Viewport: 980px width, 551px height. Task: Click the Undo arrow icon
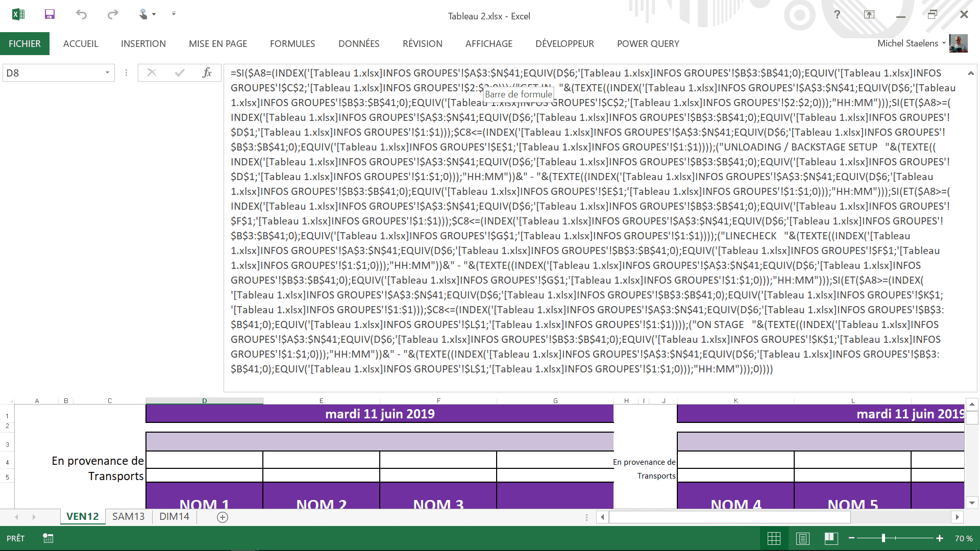(x=81, y=14)
